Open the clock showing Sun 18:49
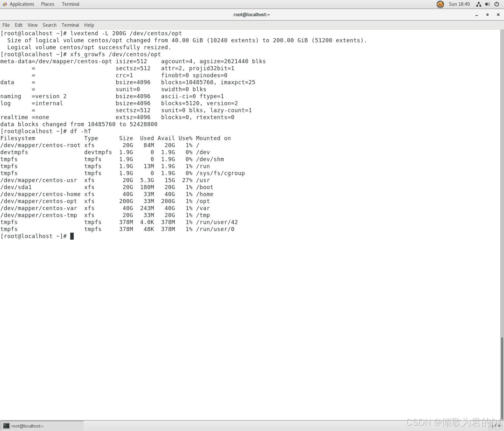 click(x=459, y=4)
